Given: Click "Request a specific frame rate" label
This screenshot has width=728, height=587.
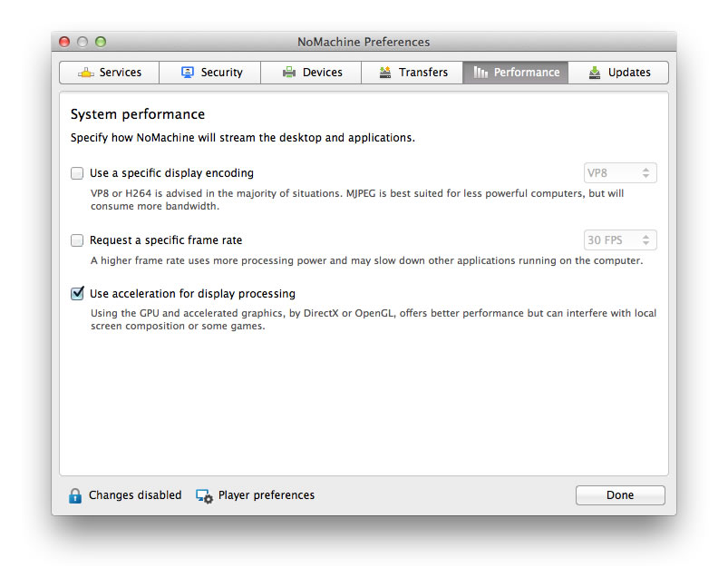Looking at the screenshot, I should [166, 240].
